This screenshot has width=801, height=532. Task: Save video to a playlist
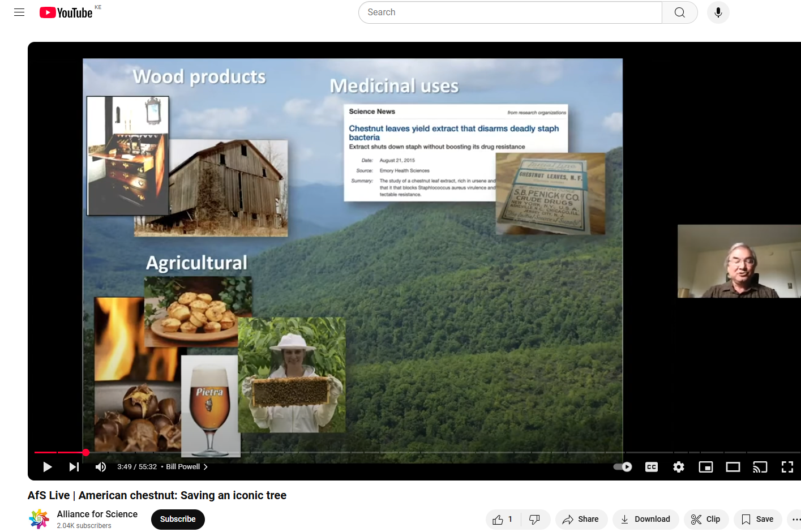(757, 519)
